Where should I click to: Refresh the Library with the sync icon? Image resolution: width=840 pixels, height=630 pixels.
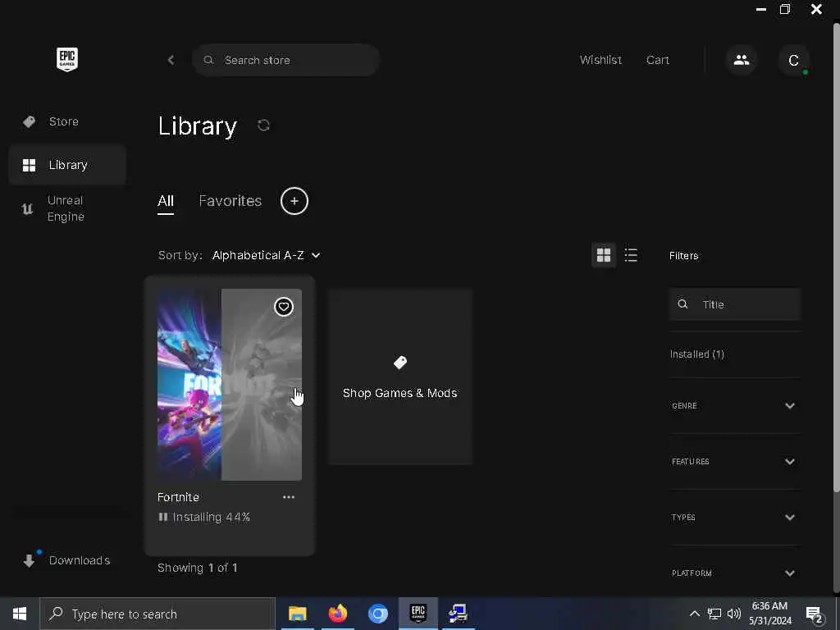click(263, 126)
